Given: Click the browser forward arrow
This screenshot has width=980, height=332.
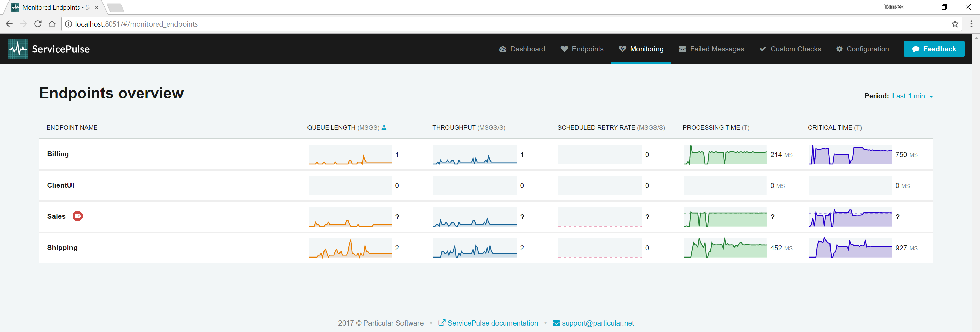Looking at the screenshot, I should pyautogui.click(x=23, y=24).
